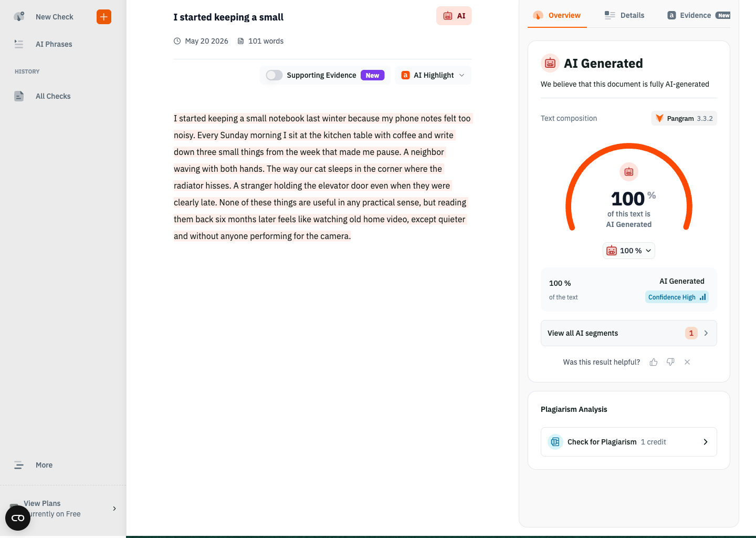Click the Pangram 3.3.2 version badge
The image size is (756, 538).
coord(684,118)
